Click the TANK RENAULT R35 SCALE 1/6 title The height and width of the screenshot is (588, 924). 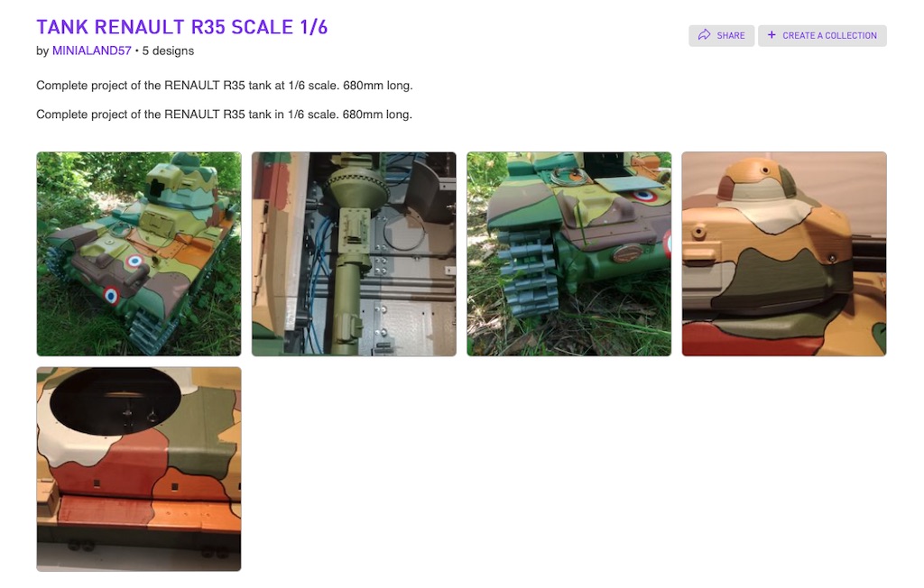[x=182, y=27]
